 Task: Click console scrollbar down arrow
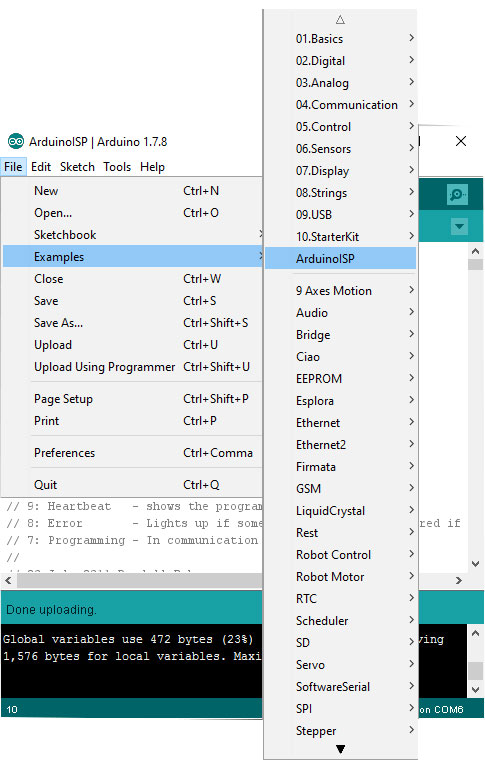(475, 690)
